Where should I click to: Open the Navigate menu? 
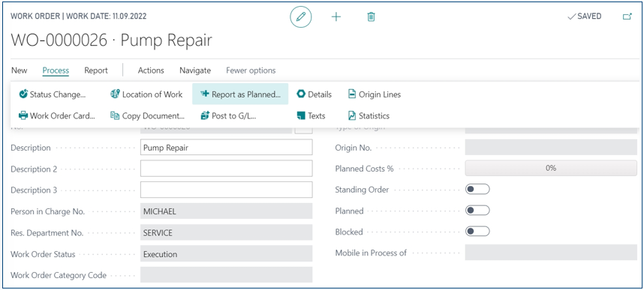(195, 70)
